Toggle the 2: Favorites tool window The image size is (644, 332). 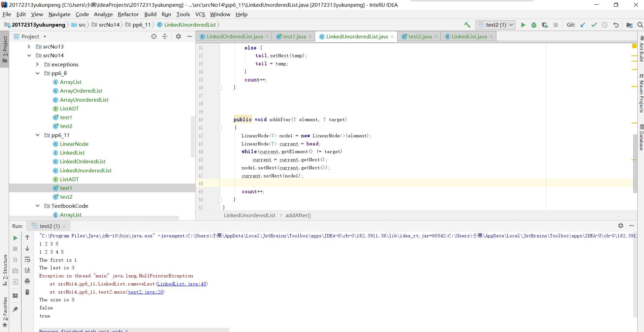(x=5, y=312)
